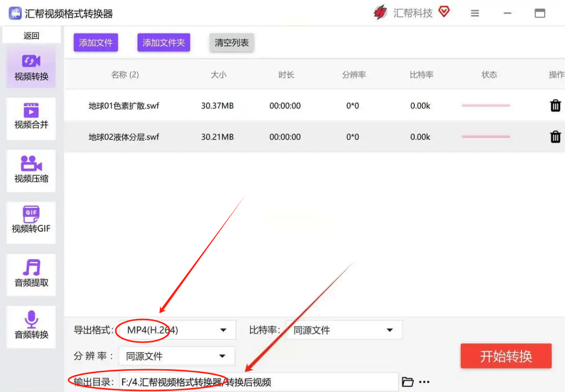This screenshot has width=565, height=392.
Task: Open the 视频压缩 video compression module
Action: tap(31, 170)
